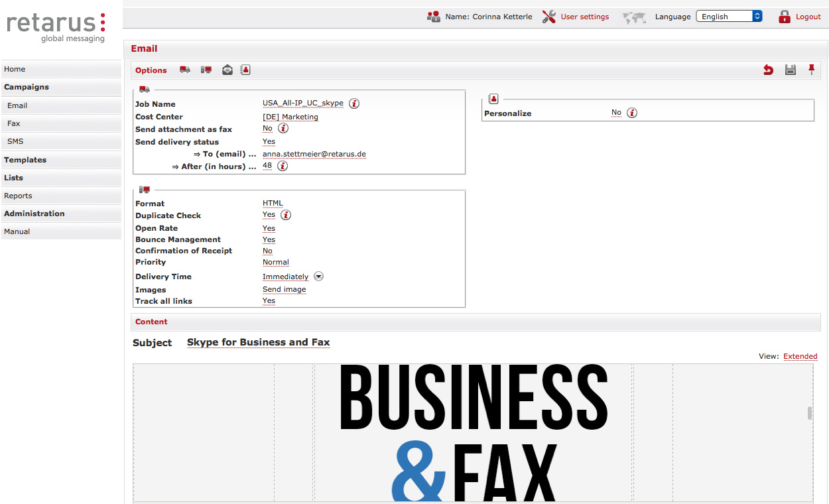Change the HTML format value

[x=273, y=204]
